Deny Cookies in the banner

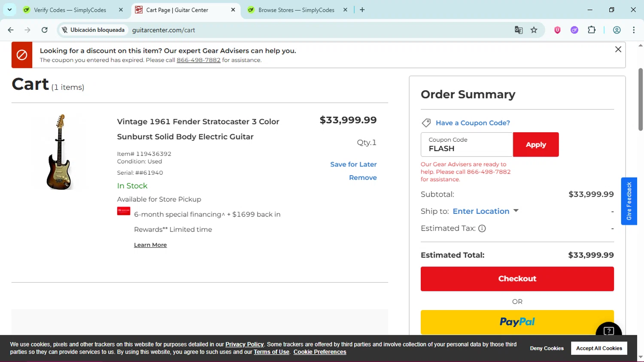coord(547,348)
